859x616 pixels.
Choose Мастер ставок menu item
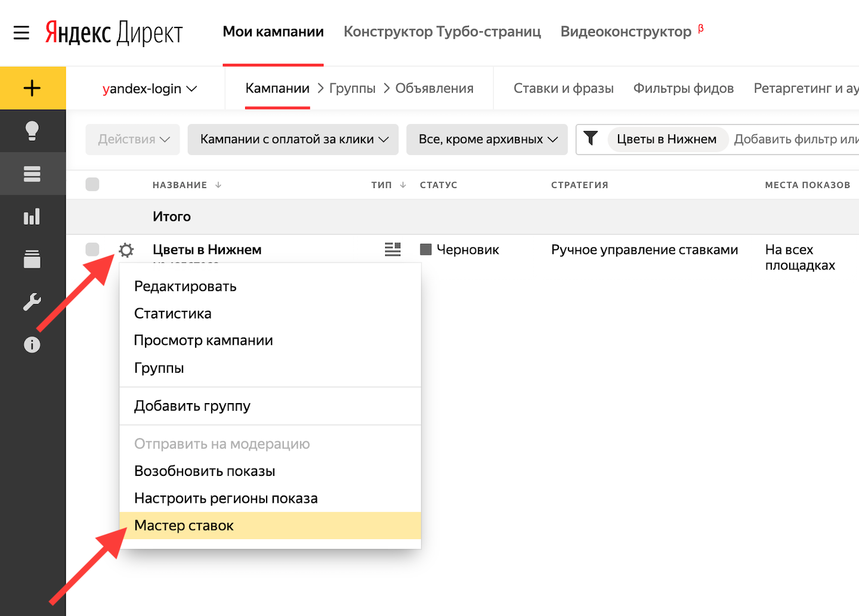(270, 525)
